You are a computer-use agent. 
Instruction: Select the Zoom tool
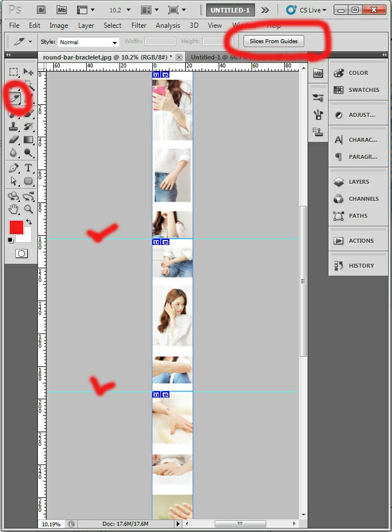click(28, 209)
